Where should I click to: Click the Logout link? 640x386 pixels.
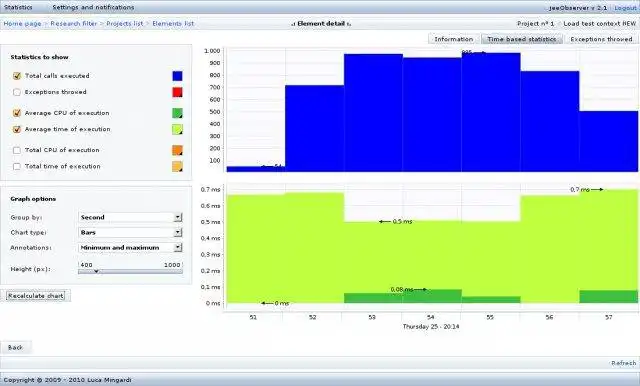[625, 8]
